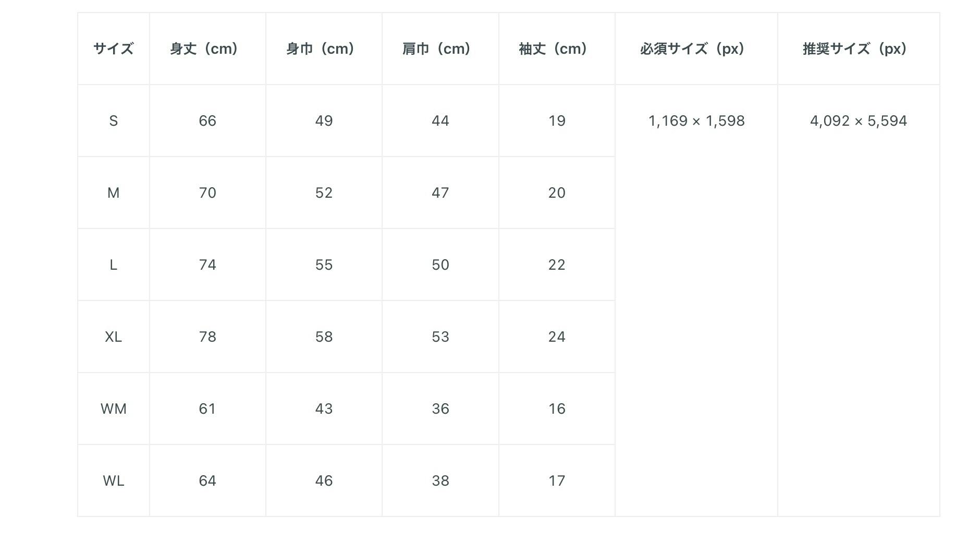Click the 肩巾 value 47 for size M
Image resolution: width=980 pixels, height=541 pixels.
tap(440, 193)
